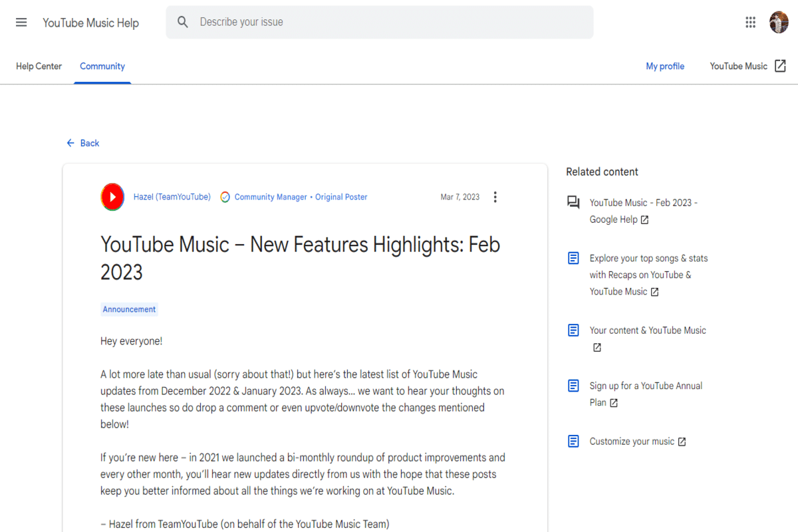Open Your content & YouTube Music article

[648, 331]
